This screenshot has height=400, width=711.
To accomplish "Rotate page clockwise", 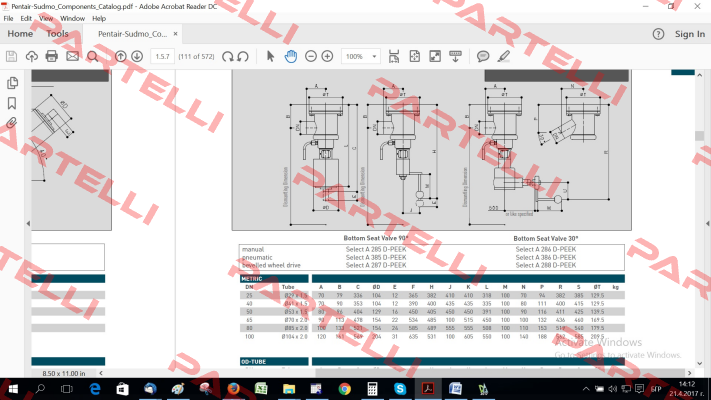I will pyautogui.click(x=228, y=56).
